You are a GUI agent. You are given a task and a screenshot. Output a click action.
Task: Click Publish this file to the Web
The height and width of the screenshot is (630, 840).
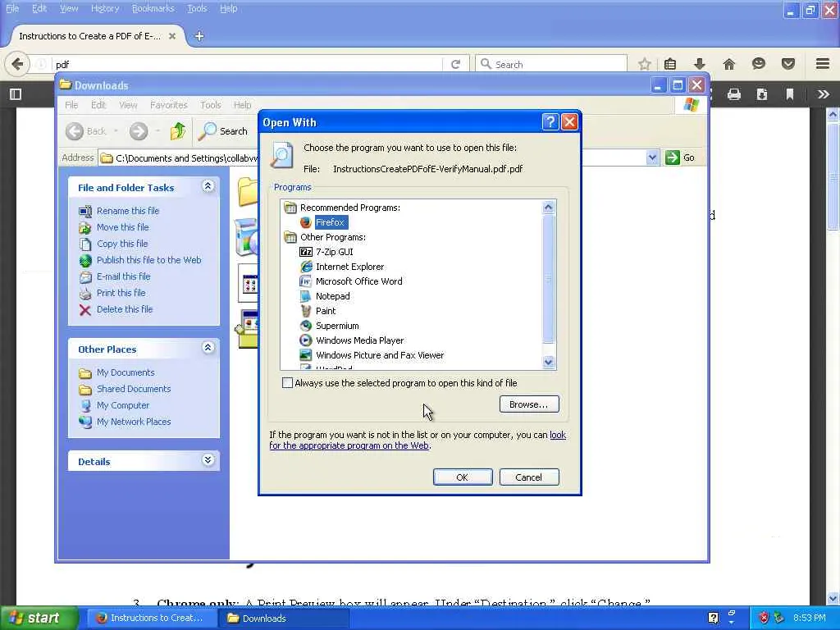[x=149, y=260]
